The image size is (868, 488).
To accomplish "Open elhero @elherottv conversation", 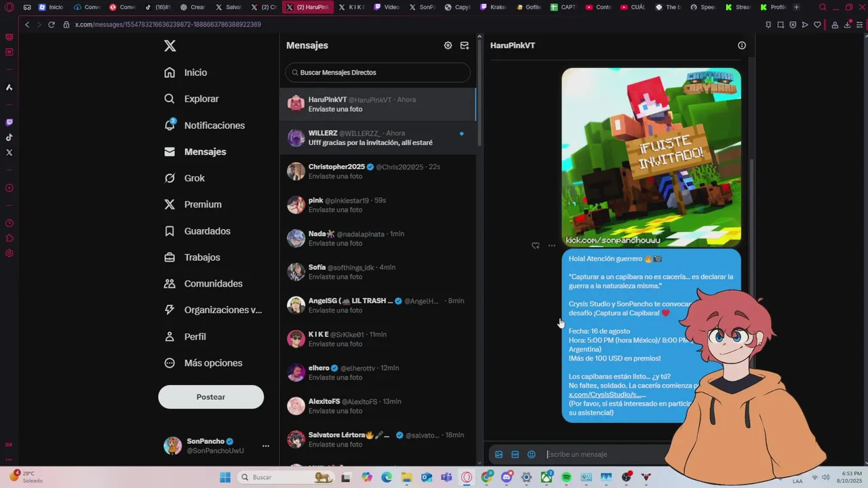I will [378, 373].
